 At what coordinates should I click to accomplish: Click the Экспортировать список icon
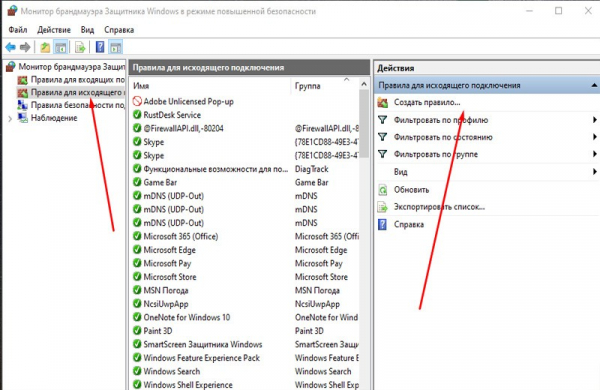click(382, 207)
